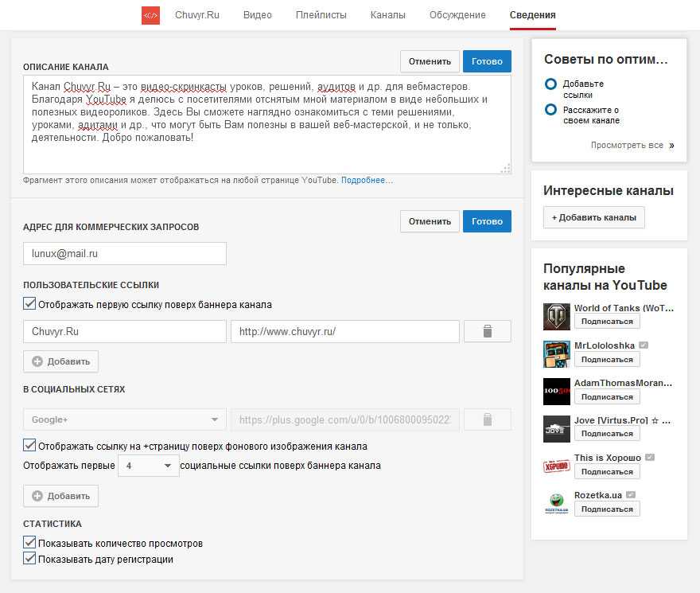Click the verified badge next to This is Хорошо
The height and width of the screenshot is (593, 700).
(x=650, y=457)
